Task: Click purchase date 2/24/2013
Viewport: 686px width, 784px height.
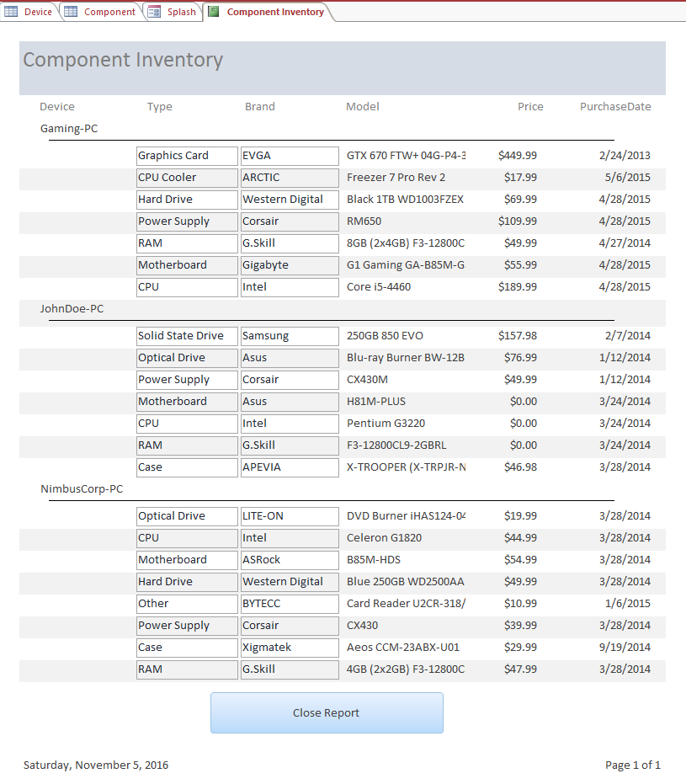Action: click(625, 156)
